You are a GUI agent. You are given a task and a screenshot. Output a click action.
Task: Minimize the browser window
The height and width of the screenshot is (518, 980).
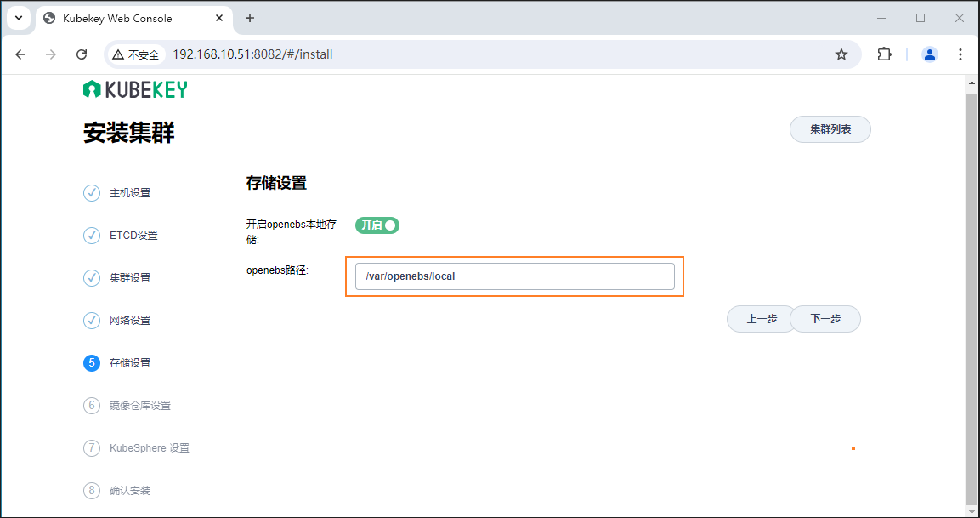coord(881,18)
